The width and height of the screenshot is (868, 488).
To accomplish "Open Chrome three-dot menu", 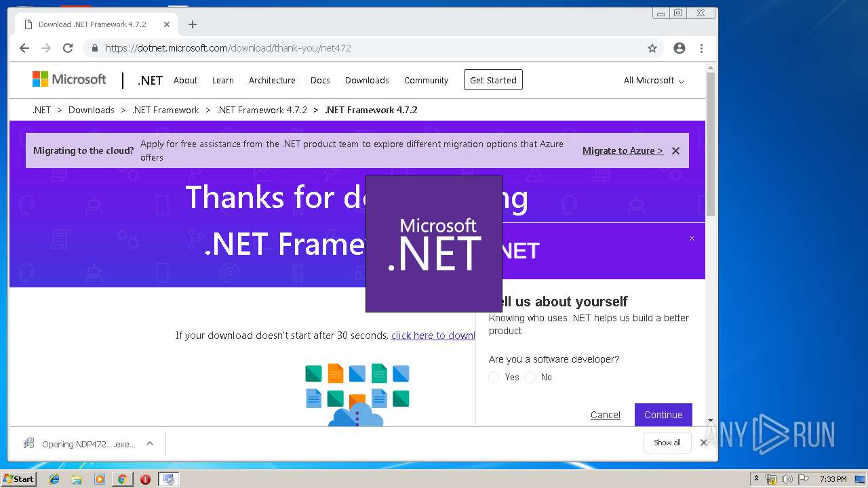I will coord(701,48).
